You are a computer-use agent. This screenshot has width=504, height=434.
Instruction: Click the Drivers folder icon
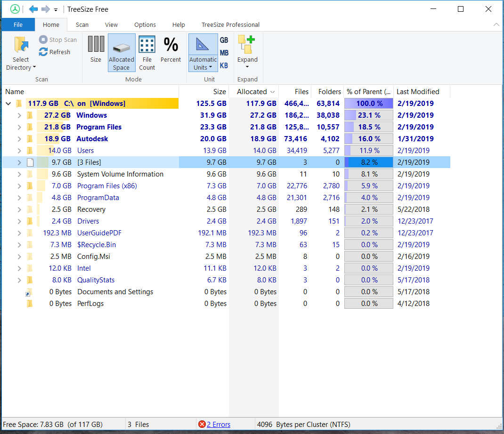[x=30, y=221]
